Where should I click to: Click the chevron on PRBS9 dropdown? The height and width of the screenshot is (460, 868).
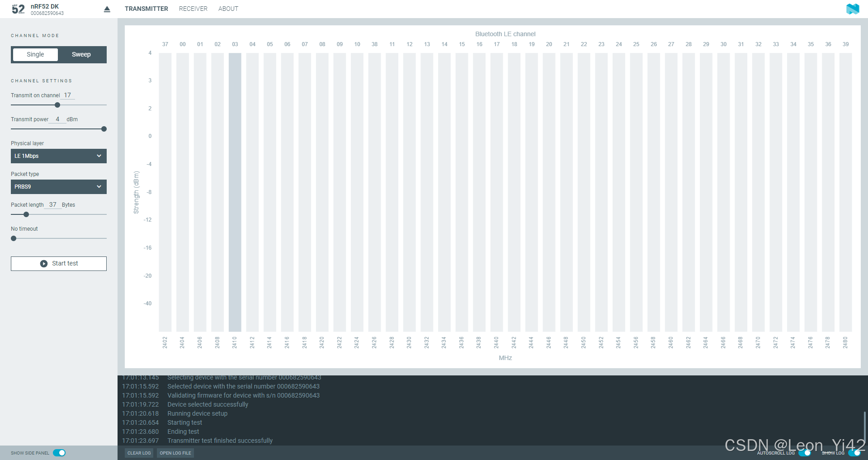pos(99,187)
